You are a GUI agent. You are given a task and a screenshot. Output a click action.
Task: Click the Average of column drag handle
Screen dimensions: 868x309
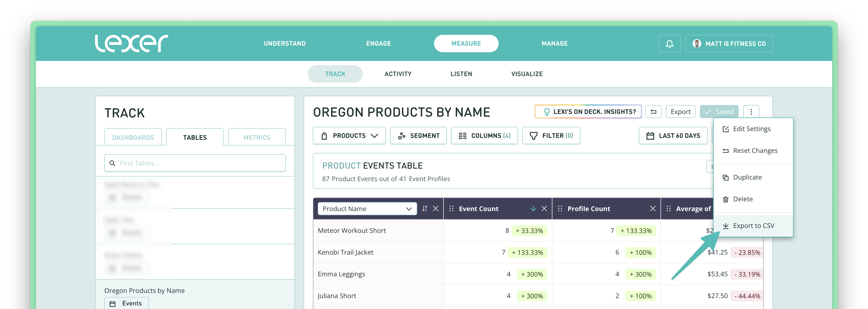(x=669, y=208)
